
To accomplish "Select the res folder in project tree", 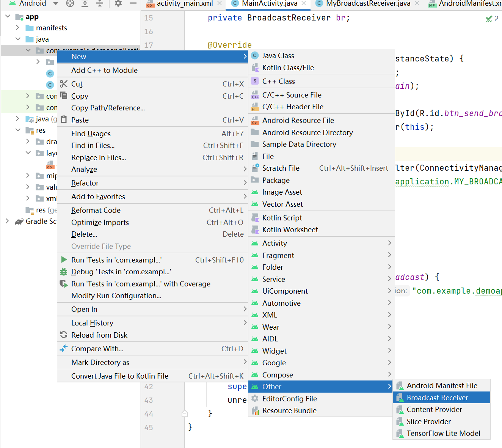I will coord(41,130).
